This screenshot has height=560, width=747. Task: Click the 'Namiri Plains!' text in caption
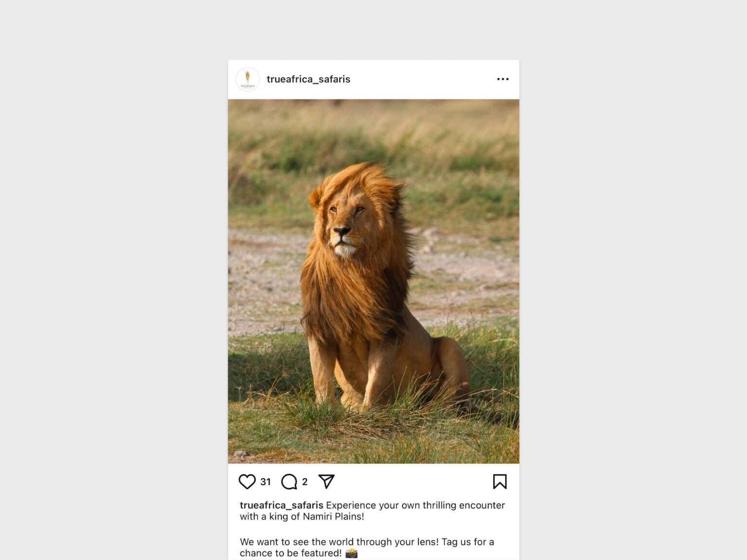pyautogui.click(x=333, y=516)
